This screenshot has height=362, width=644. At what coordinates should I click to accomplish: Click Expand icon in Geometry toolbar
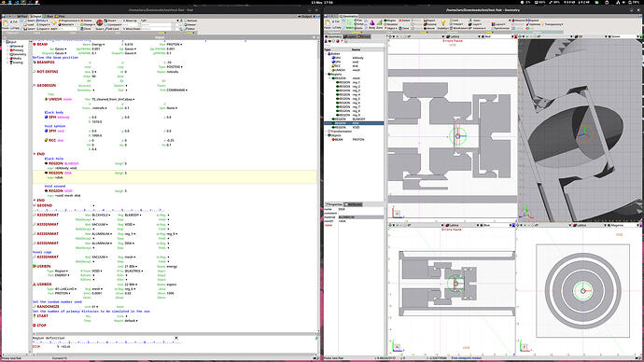pyautogui.click(x=532, y=21)
